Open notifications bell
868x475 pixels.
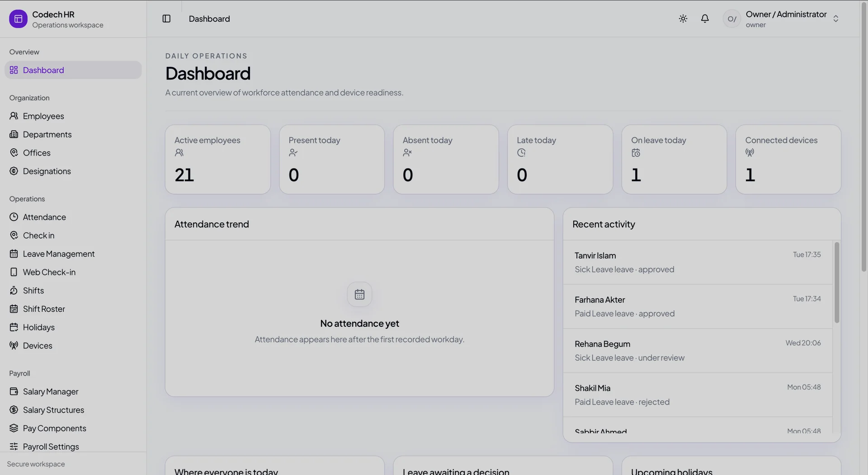705,19
